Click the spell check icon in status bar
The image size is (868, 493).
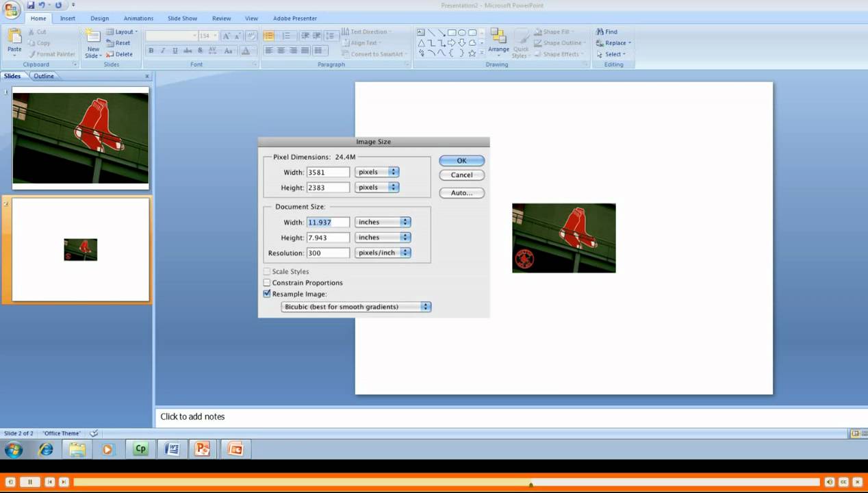pyautogui.click(x=94, y=433)
